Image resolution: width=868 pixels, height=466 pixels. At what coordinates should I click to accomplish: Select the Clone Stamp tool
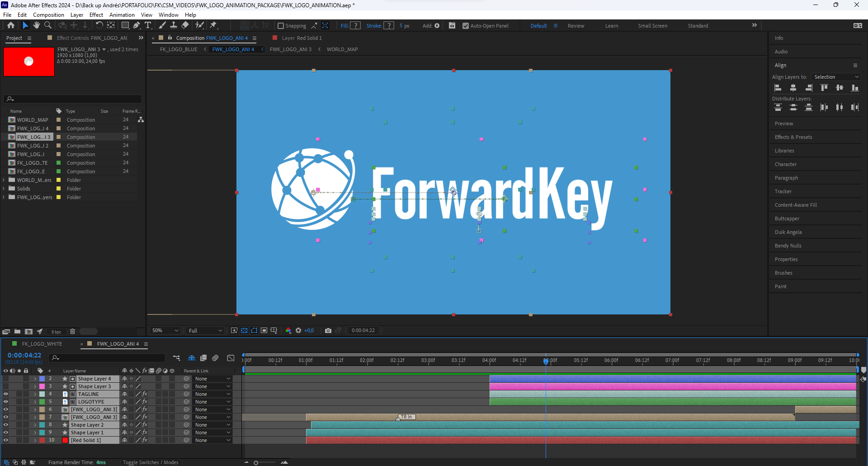pos(174,25)
